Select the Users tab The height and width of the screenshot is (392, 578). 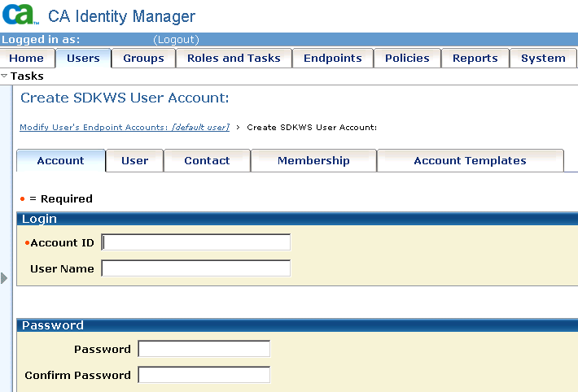coord(83,59)
